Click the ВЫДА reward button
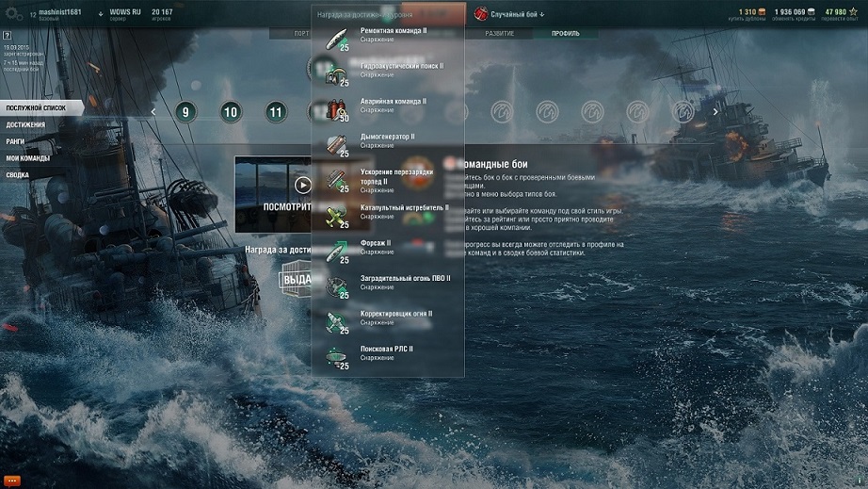 296,279
